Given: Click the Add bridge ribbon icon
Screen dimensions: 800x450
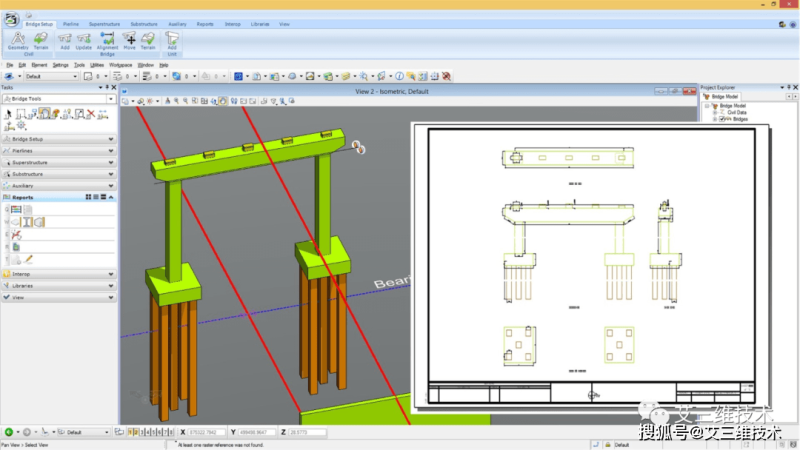Looking at the screenshot, I should point(64,38).
